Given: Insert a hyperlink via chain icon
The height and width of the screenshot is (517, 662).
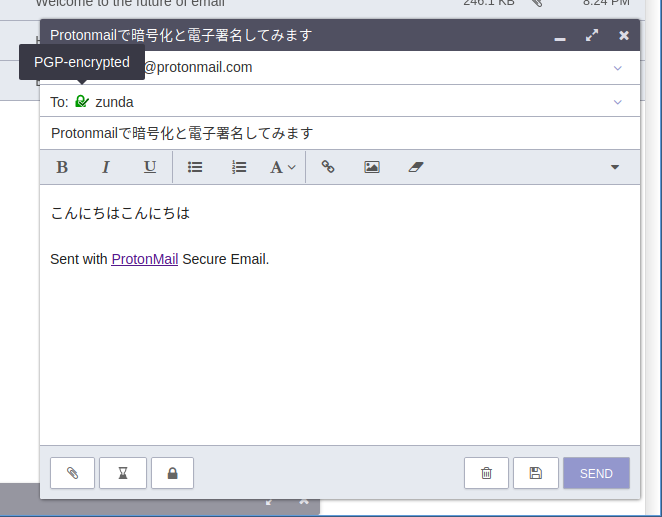Looking at the screenshot, I should (x=328, y=167).
